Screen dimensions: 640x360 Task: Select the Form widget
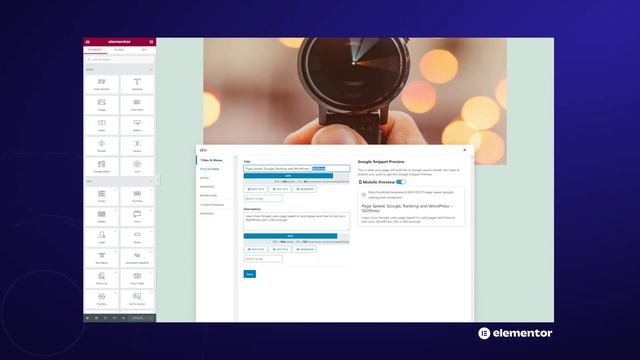click(x=137, y=217)
